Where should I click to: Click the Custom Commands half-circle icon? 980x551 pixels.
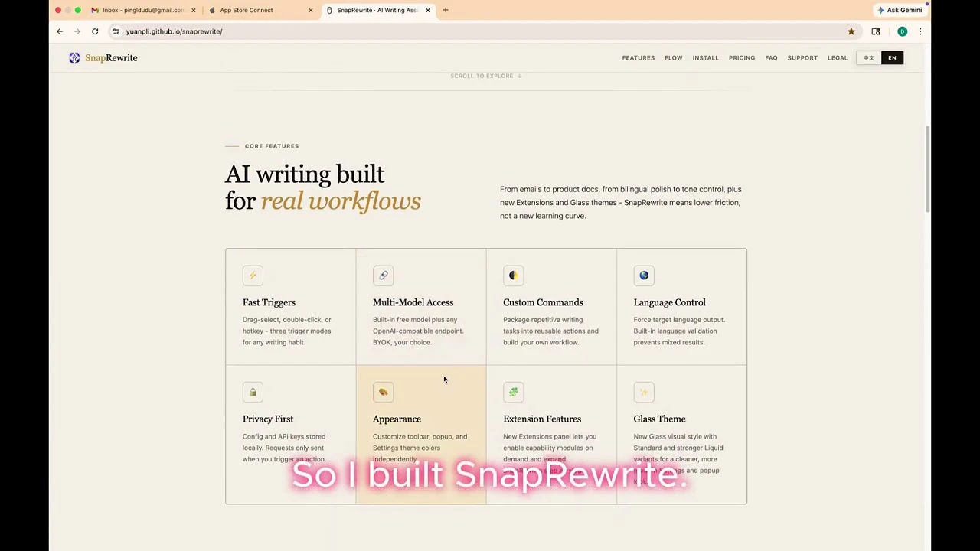[513, 275]
